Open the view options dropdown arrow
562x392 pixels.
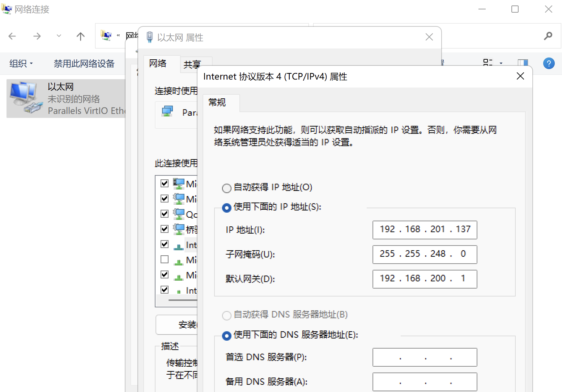tap(501, 63)
